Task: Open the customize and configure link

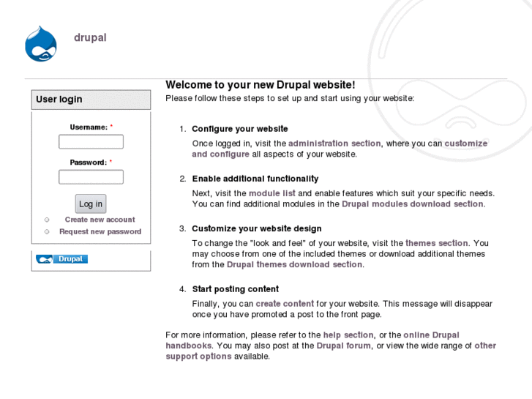Action: [466, 143]
